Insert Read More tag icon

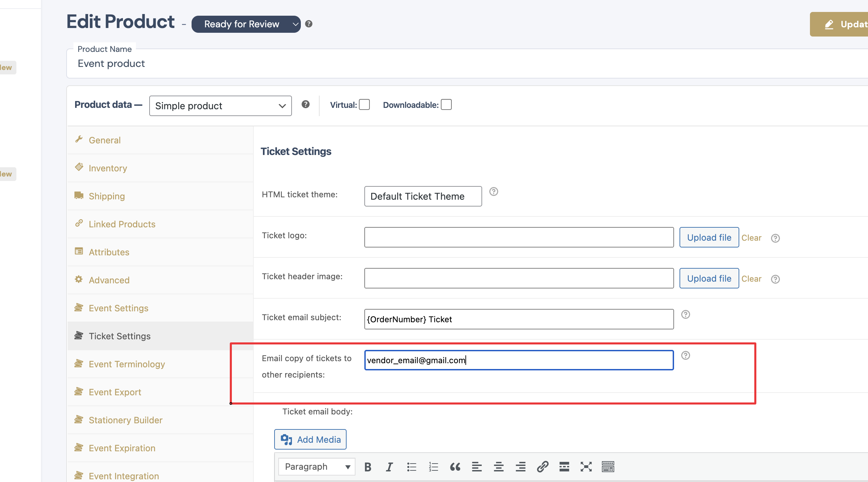(564, 467)
